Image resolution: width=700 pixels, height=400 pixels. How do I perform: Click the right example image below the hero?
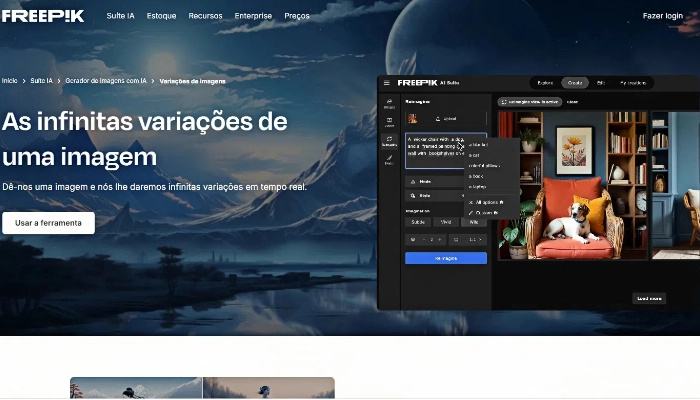269,388
